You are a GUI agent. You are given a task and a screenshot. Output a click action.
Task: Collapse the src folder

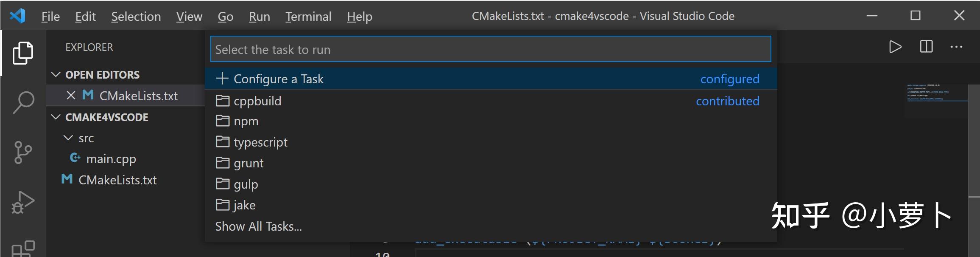pyautogui.click(x=69, y=138)
